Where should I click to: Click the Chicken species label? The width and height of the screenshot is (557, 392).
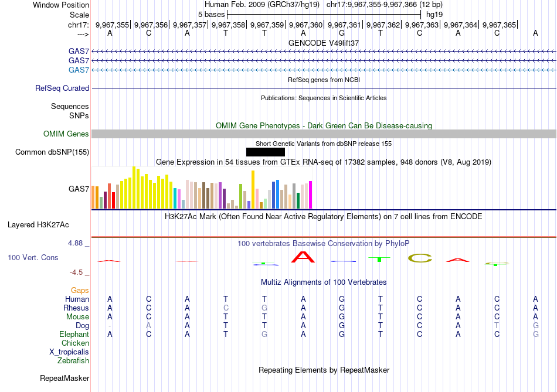click(x=75, y=343)
